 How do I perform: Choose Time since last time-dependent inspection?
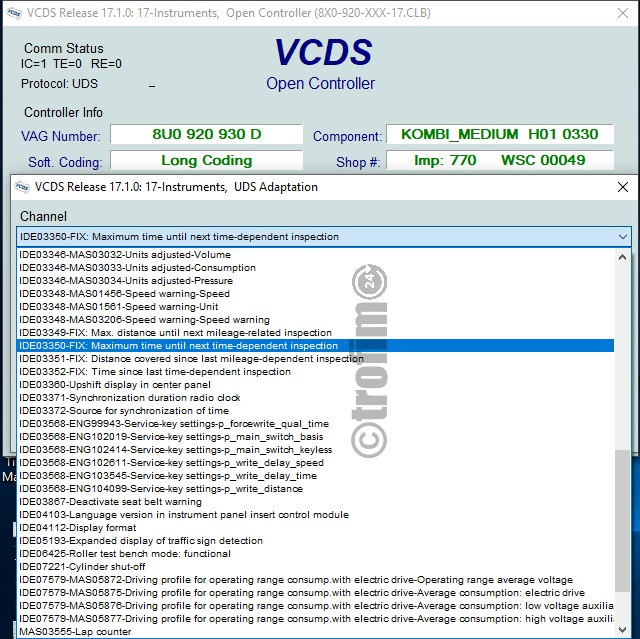tap(316, 372)
